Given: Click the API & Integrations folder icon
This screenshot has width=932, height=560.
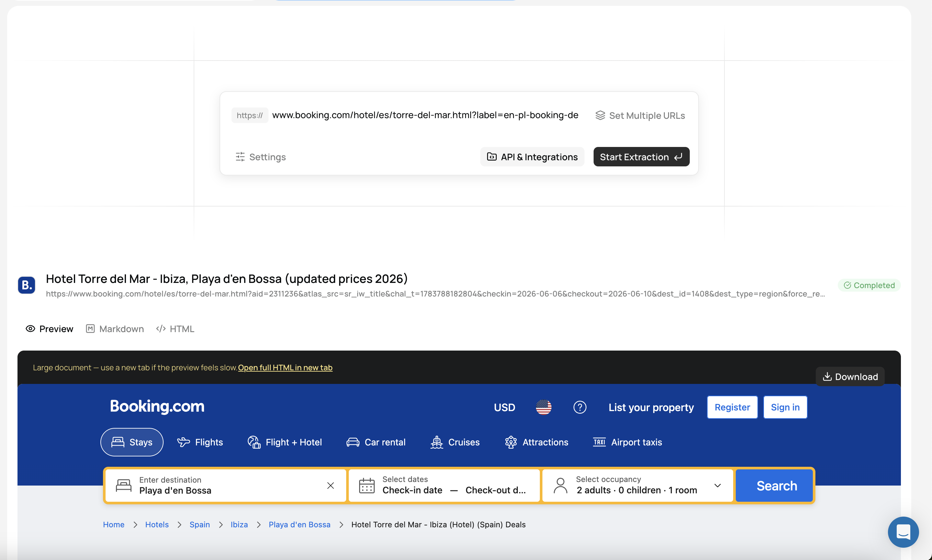Looking at the screenshot, I should [492, 157].
